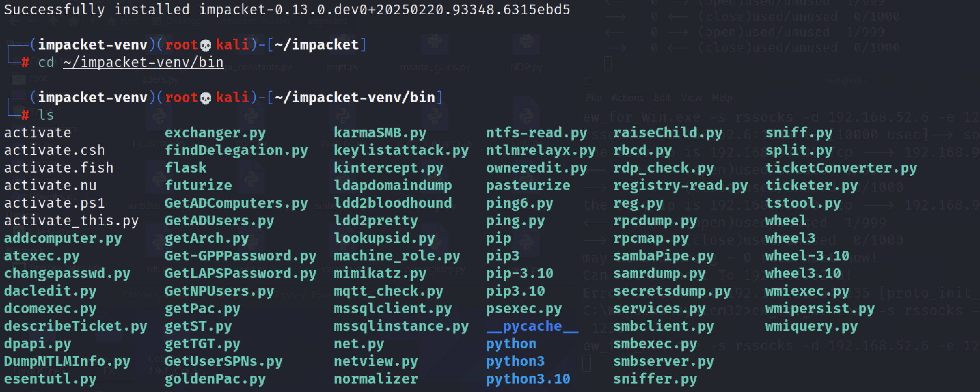Click on psexec.py in the listing
The image size is (980, 392).
(524, 309)
